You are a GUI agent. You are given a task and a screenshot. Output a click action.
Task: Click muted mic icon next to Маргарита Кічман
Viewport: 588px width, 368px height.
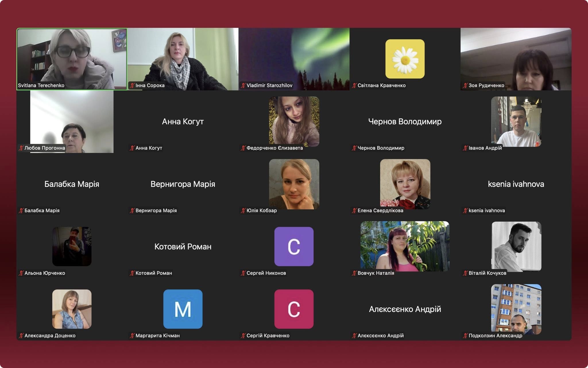click(x=132, y=336)
